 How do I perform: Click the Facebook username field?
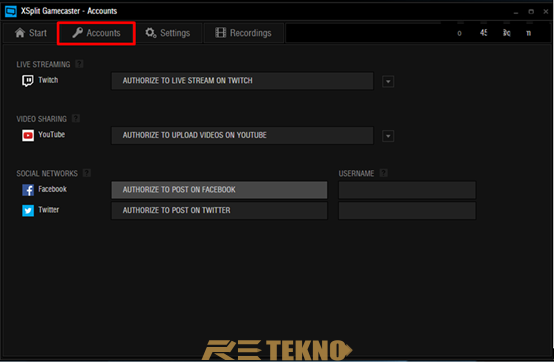(407, 190)
